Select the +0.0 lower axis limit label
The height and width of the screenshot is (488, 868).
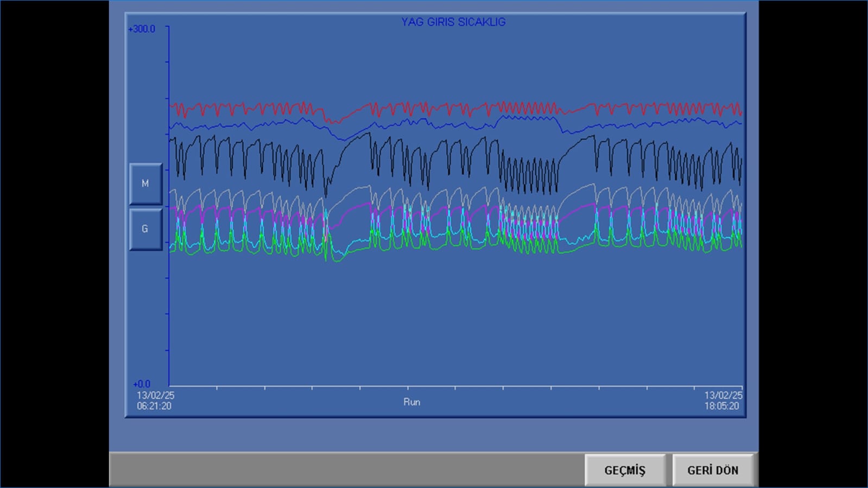[x=142, y=384]
